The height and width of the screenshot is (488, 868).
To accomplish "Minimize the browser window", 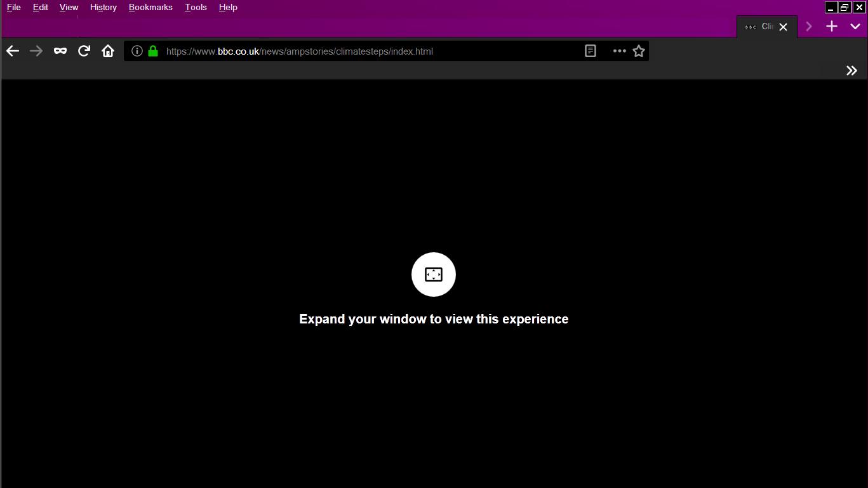I will 831,8.
